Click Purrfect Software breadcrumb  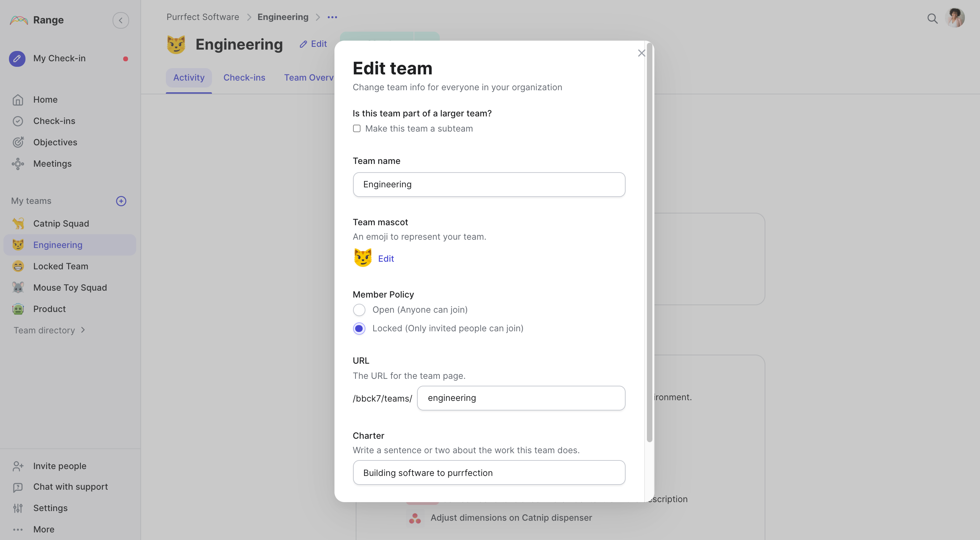point(203,17)
